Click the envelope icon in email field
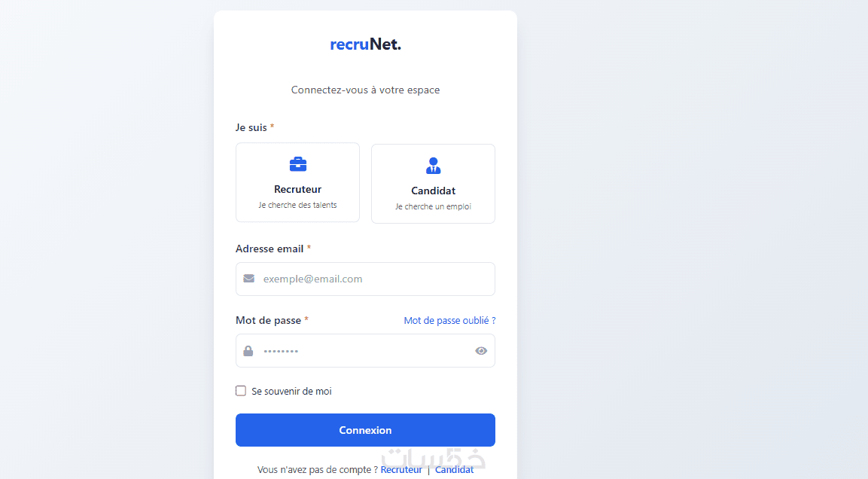The image size is (868, 479). click(x=249, y=279)
